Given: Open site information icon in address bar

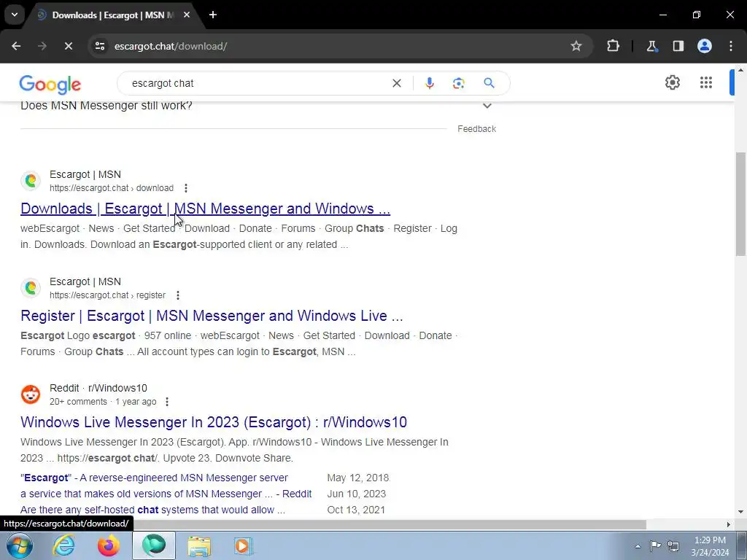Looking at the screenshot, I should coord(100,46).
